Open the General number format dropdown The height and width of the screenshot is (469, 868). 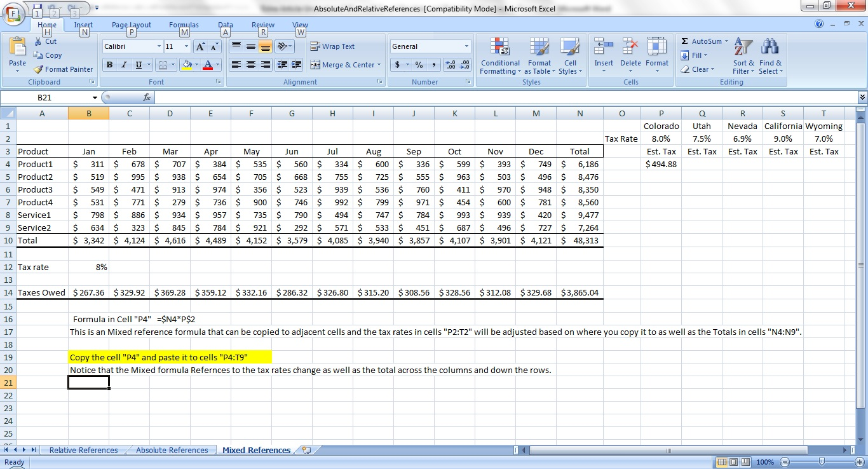[x=466, y=46]
